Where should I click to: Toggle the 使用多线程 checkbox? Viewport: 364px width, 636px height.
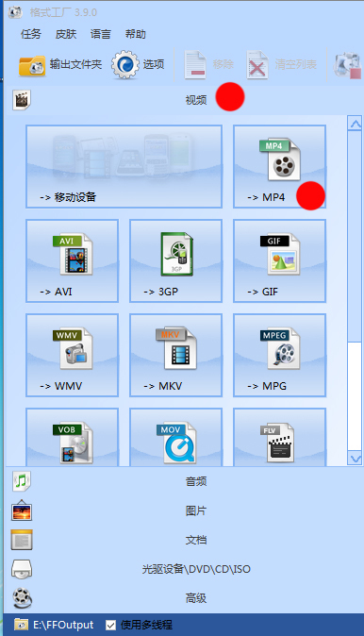110,625
